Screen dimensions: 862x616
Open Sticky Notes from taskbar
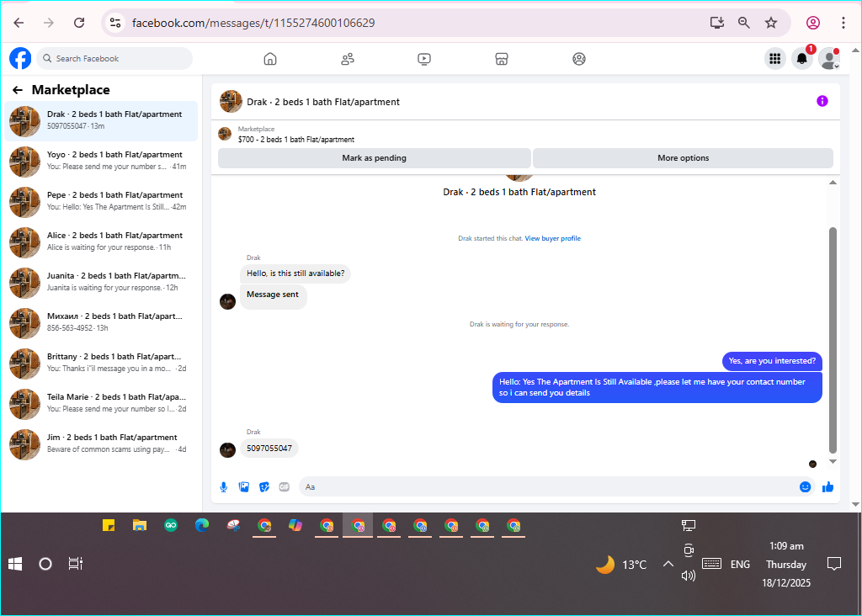tap(109, 525)
